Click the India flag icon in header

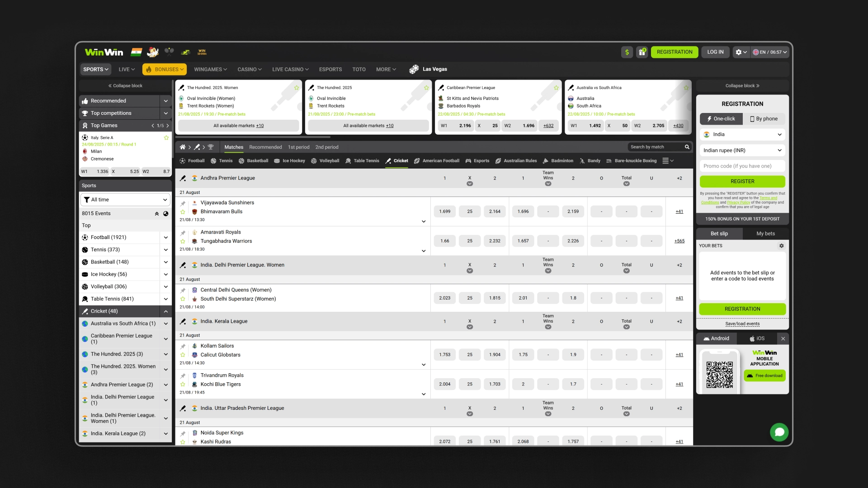click(137, 52)
